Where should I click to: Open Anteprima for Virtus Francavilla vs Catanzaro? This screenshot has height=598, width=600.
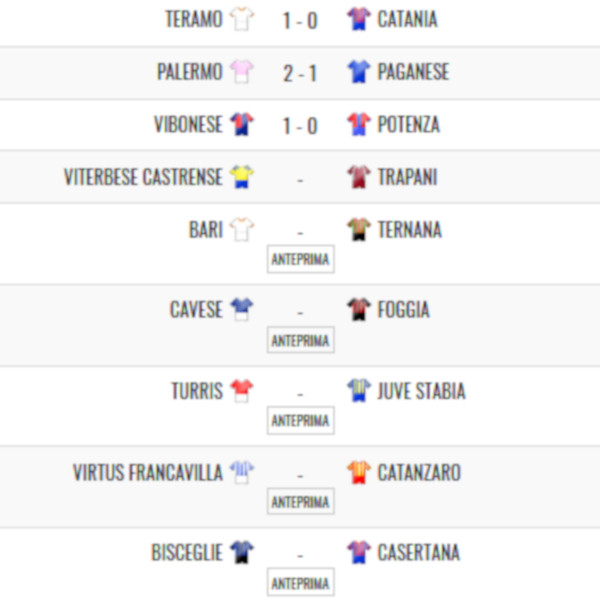(300, 501)
